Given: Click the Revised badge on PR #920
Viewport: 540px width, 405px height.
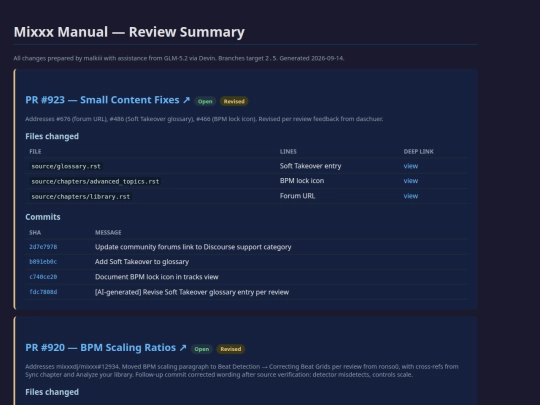Looking at the screenshot, I should [231, 349].
